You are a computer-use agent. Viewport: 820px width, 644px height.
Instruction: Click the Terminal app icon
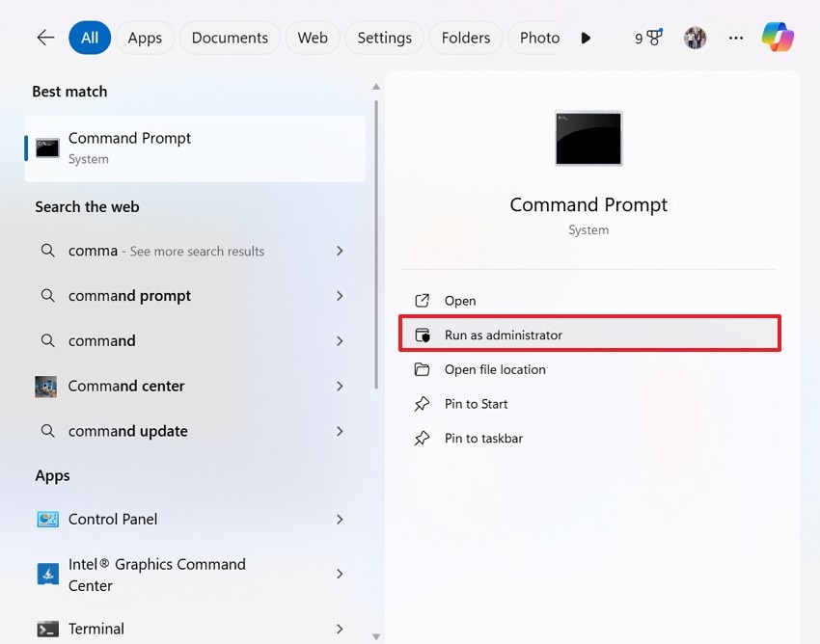[47, 629]
